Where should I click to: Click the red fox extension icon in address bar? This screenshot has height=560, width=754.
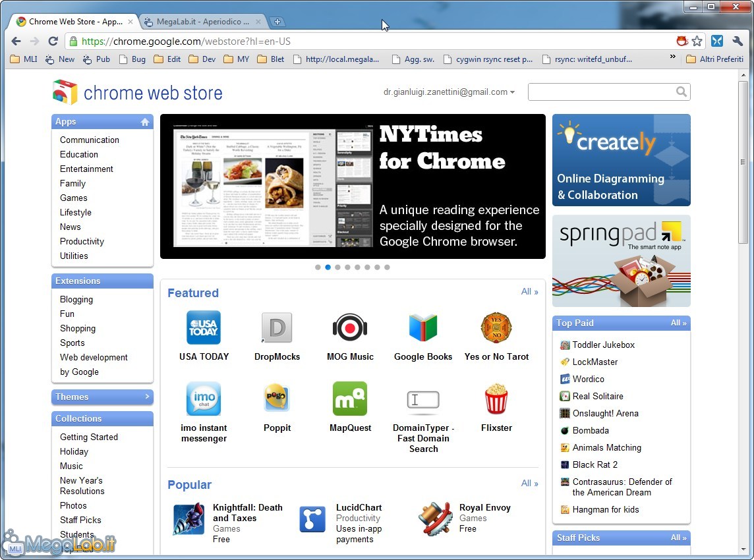(x=682, y=42)
